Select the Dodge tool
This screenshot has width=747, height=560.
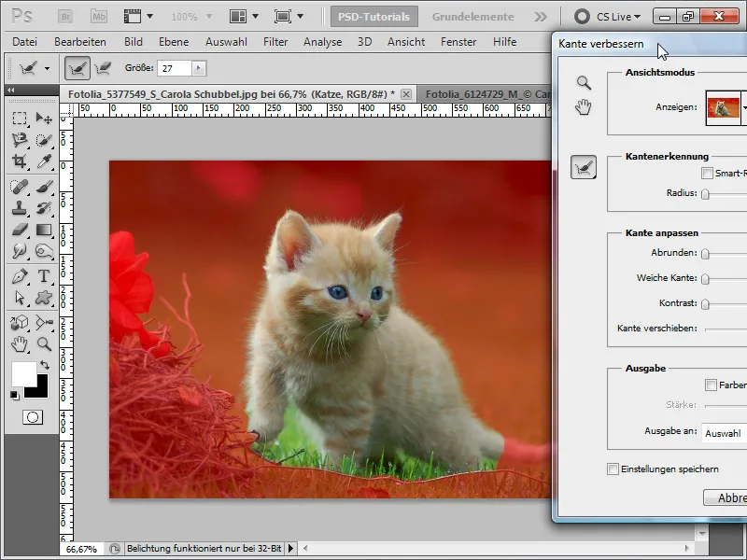[44, 251]
